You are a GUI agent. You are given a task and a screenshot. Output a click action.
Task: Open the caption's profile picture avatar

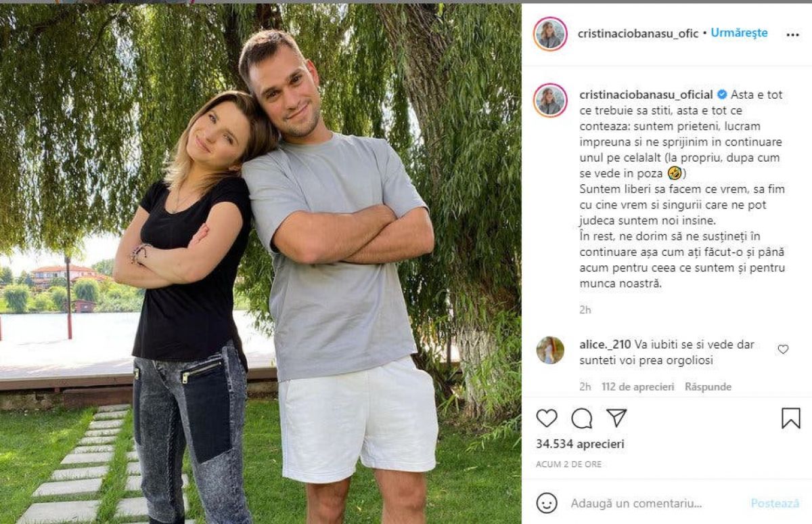pyautogui.click(x=550, y=100)
